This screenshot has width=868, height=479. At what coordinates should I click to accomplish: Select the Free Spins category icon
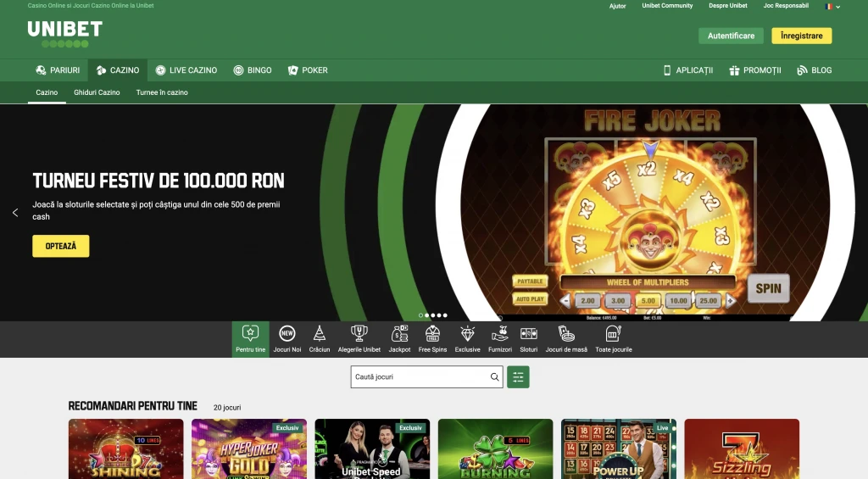(432, 338)
